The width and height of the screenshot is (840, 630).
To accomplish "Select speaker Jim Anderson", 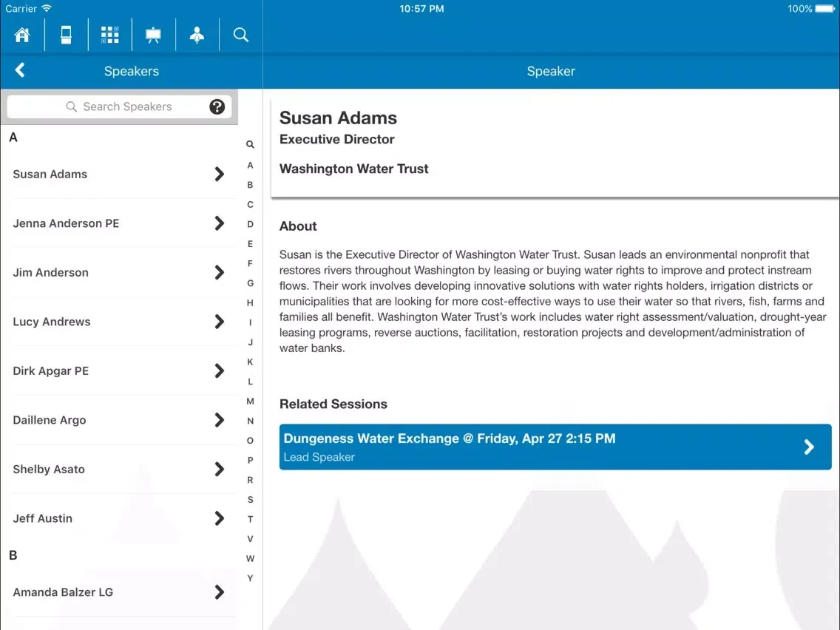I will pos(119,273).
